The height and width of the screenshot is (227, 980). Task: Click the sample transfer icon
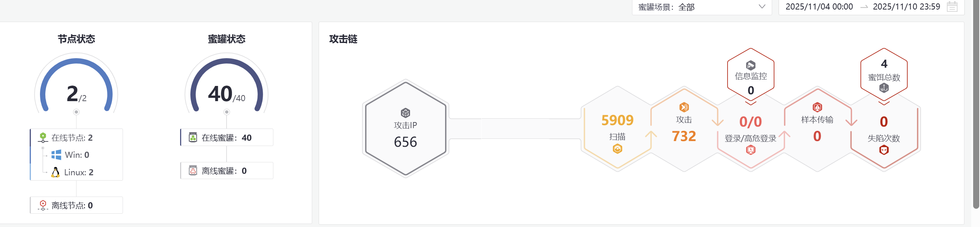(817, 107)
